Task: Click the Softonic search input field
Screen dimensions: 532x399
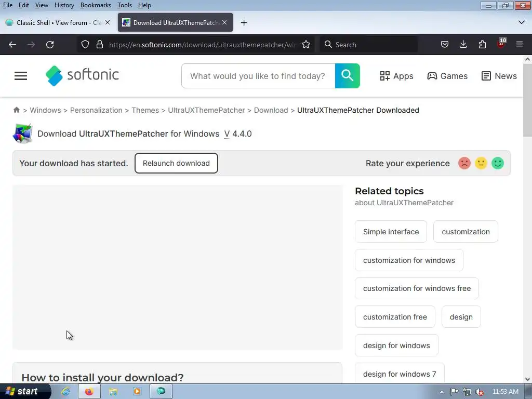Action: tap(258, 76)
